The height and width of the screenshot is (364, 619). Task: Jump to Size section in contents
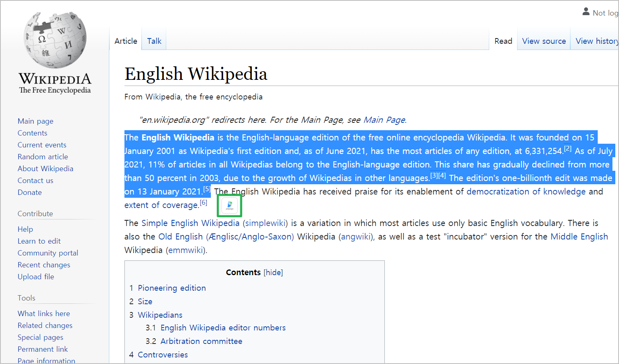click(x=145, y=302)
